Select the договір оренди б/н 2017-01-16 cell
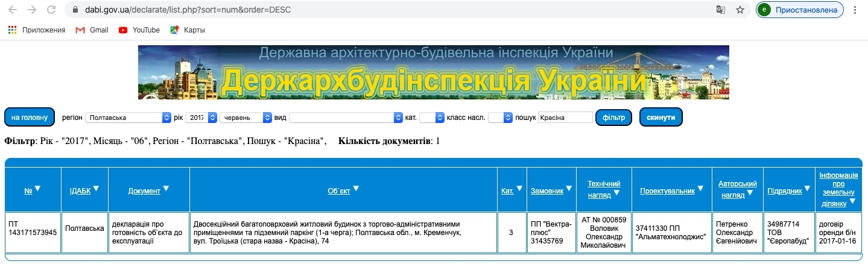Screen dimensions: 868x264 [x=838, y=233]
